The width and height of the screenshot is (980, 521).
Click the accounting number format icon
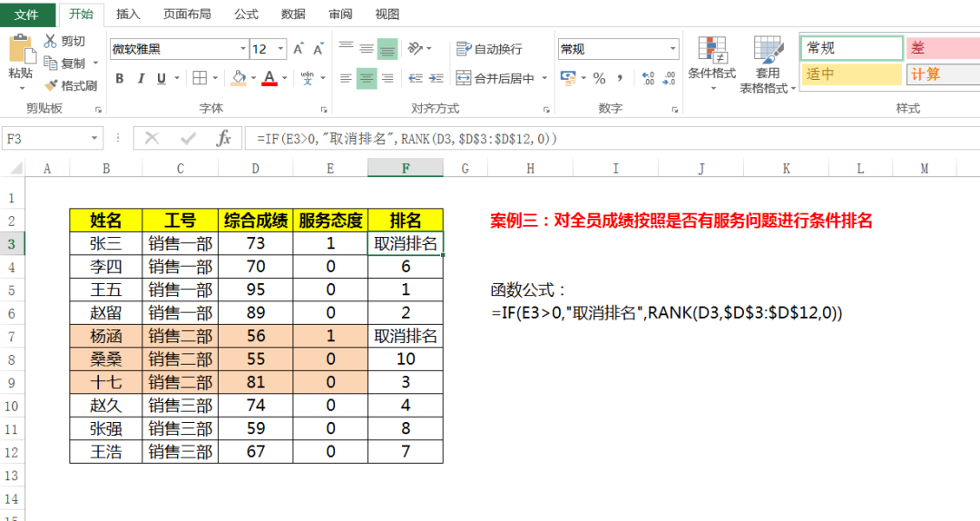[568, 78]
